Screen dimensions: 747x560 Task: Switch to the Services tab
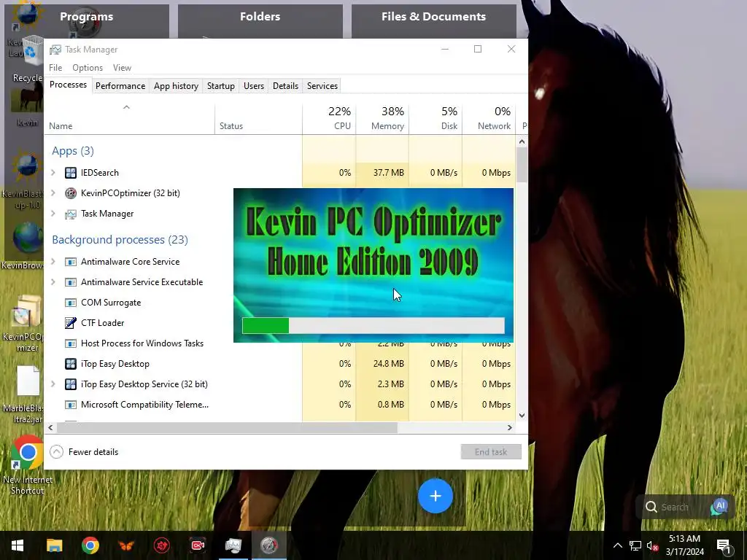click(322, 86)
